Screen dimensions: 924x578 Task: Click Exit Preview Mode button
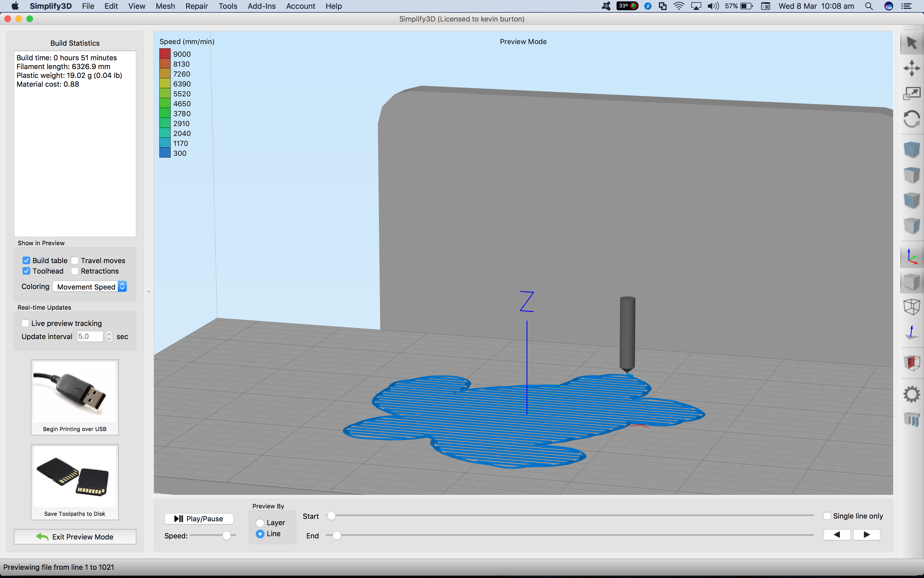pos(75,537)
